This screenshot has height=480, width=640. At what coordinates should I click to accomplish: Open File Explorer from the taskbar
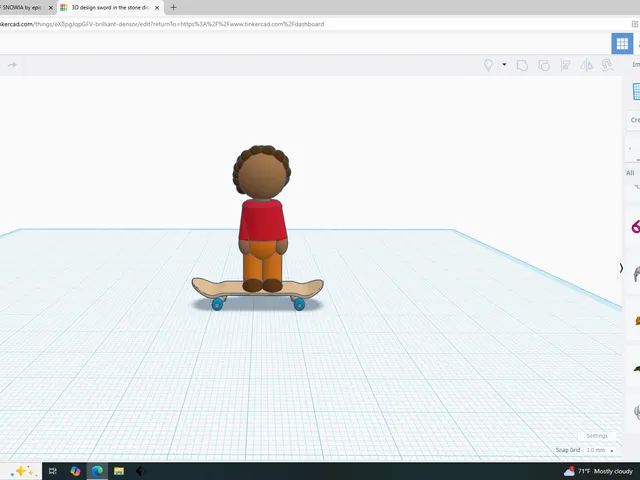[119, 471]
